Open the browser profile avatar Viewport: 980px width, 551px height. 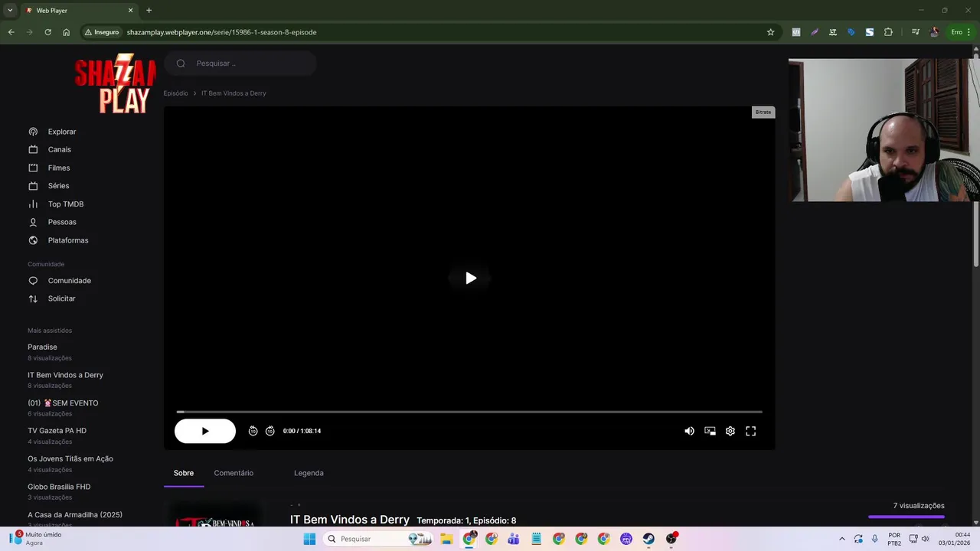(934, 32)
